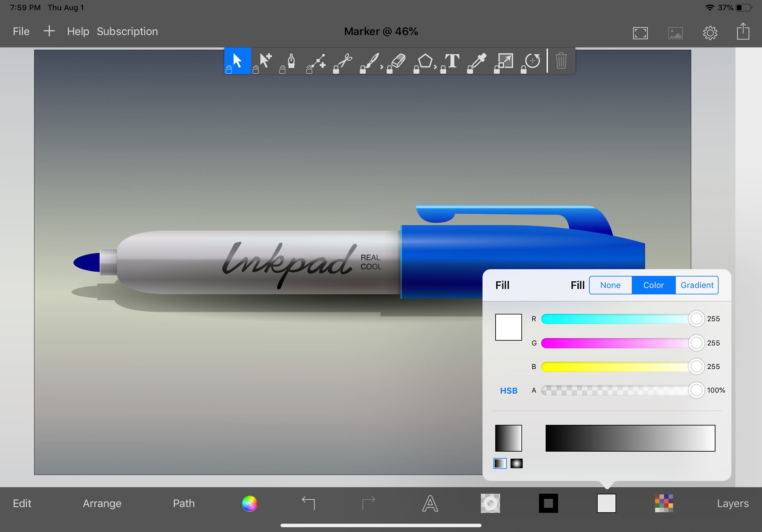This screenshot has height=532, width=762.
Task: Tap the share export icon
Action: tap(743, 31)
